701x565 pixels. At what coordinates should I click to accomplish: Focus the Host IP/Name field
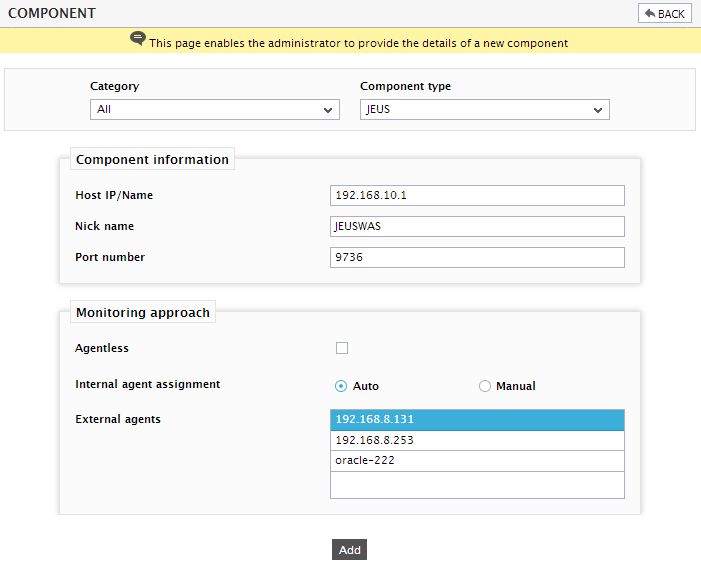(477, 195)
